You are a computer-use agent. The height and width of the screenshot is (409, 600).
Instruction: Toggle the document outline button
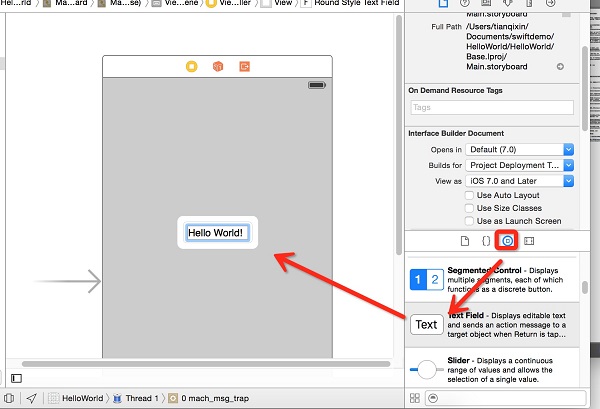click(14, 377)
